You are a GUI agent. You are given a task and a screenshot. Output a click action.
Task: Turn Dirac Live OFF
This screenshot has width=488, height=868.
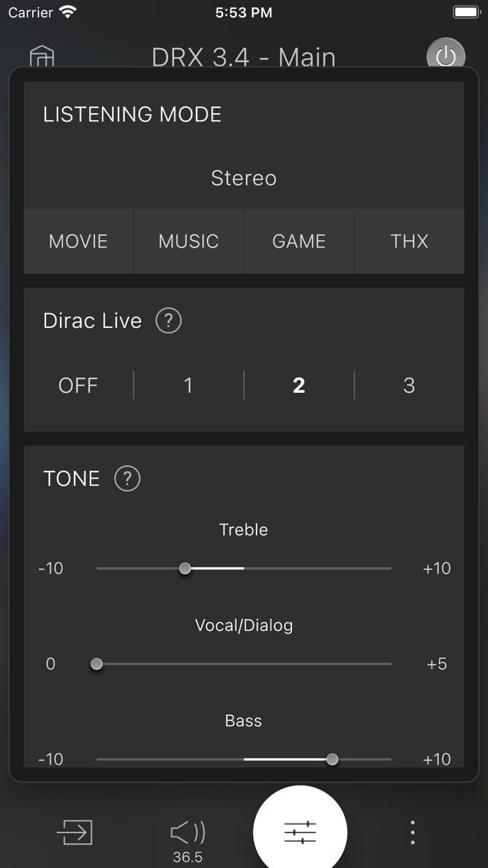(x=78, y=385)
